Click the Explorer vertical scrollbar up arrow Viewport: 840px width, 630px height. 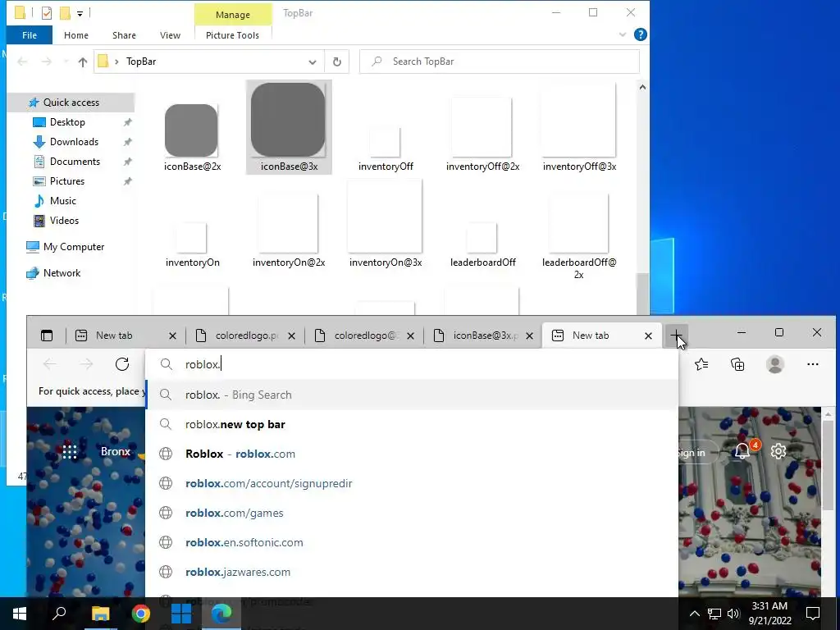tap(642, 87)
